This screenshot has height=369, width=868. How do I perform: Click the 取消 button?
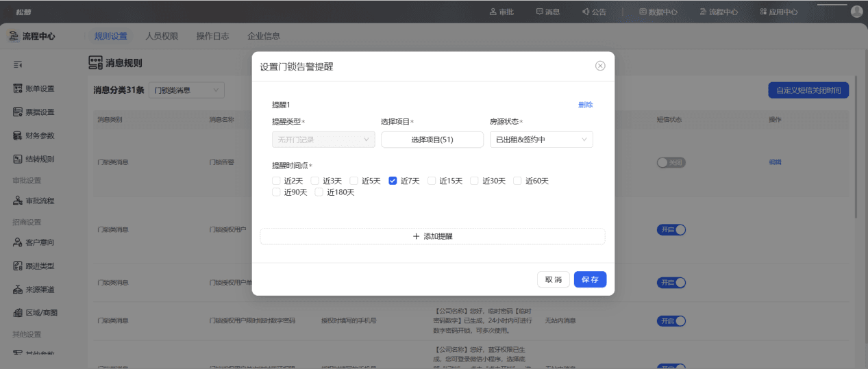click(554, 279)
